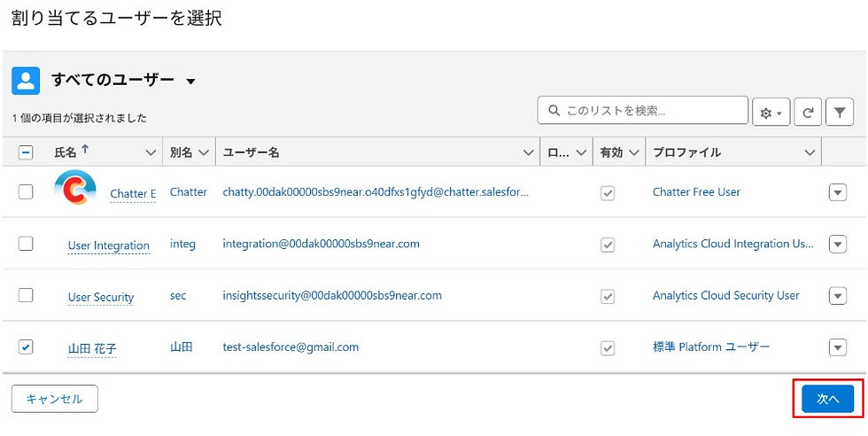Open the すべてのユーザー list view dropdown
This screenshot has height=436, width=868.
point(190,82)
